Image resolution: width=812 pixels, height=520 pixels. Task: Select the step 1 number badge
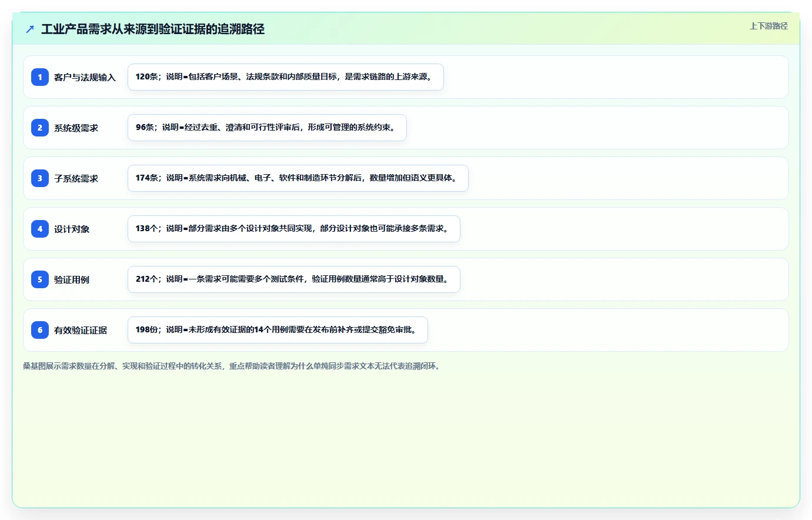pyautogui.click(x=40, y=77)
